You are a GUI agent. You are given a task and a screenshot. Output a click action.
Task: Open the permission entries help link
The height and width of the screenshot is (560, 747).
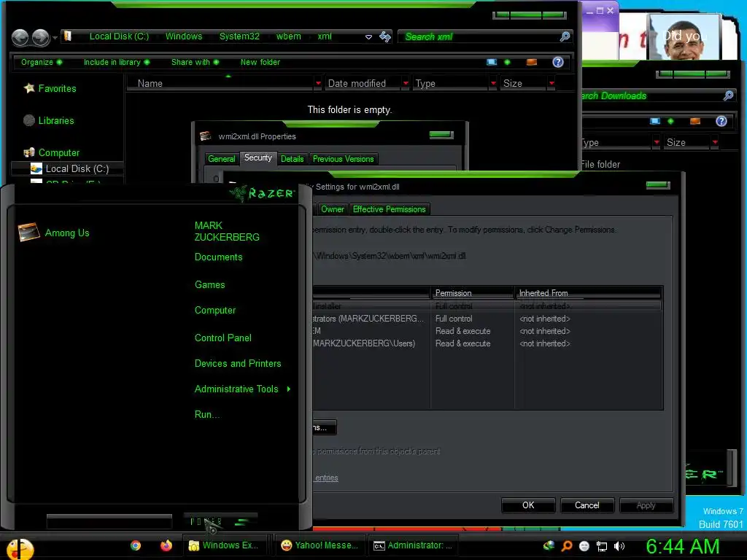(x=326, y=478)
